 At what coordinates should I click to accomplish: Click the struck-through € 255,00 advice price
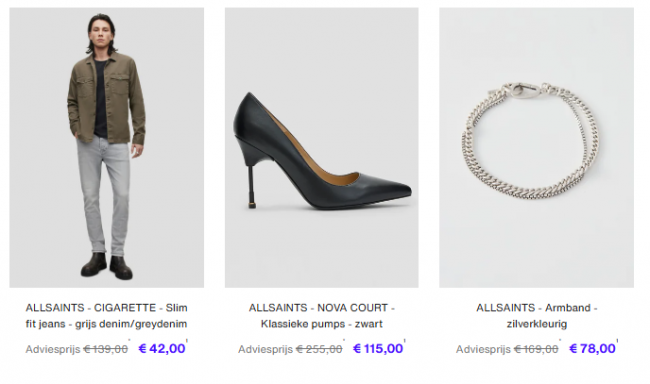(319, 350)
